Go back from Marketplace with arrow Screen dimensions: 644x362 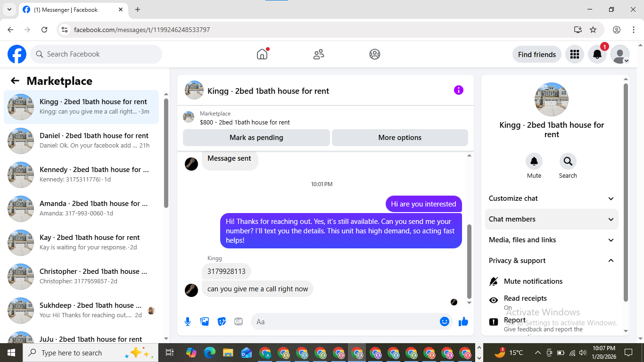point(15,81)
